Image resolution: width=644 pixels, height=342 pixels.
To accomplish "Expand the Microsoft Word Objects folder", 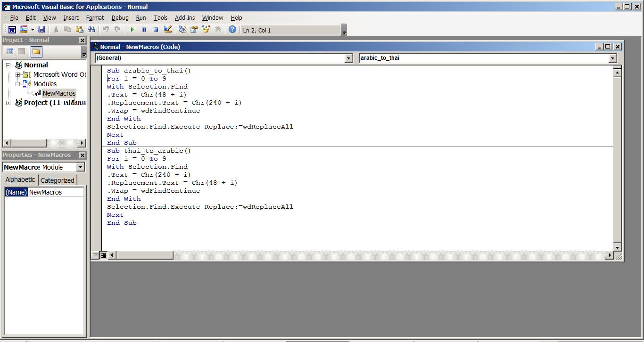I will [17, 74].
